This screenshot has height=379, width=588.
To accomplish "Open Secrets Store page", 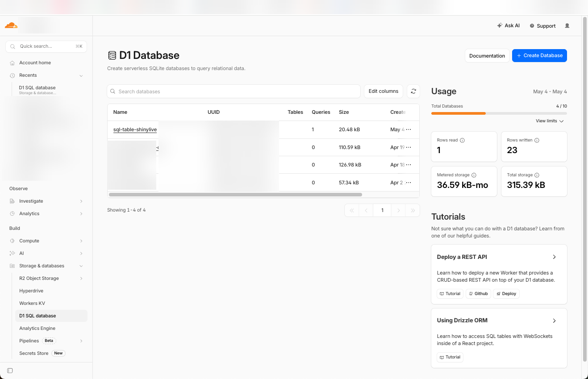I will (34, 354).
